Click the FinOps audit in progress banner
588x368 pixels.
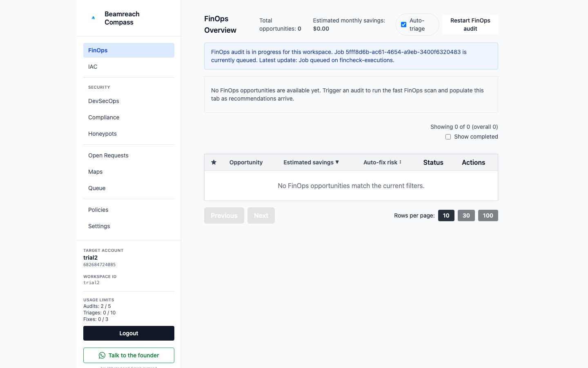point(351,56)
